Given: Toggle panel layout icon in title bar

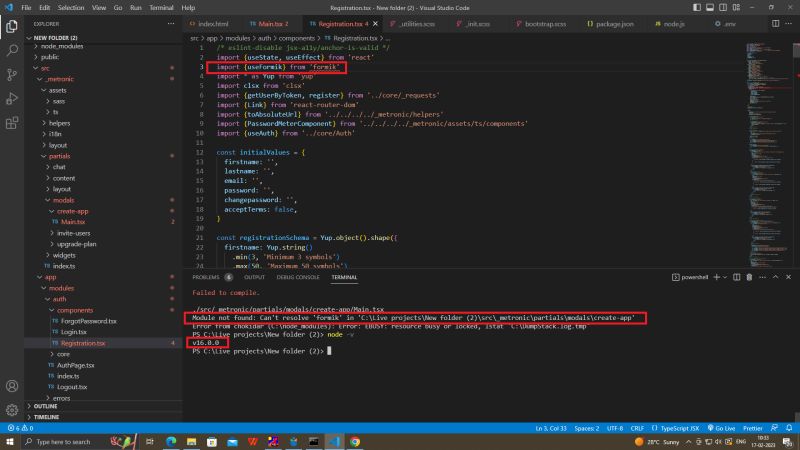Looking at the screenshot, I should pos(710,8).
